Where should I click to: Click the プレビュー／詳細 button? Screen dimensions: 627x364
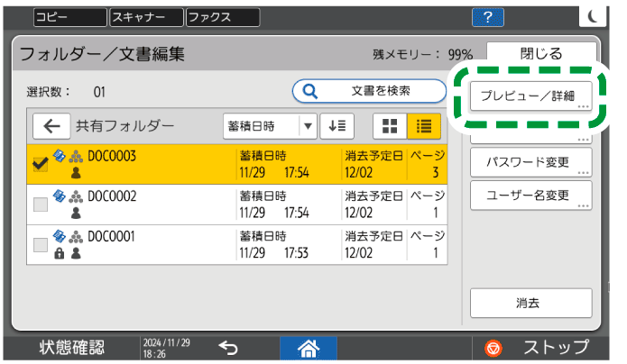530,96
